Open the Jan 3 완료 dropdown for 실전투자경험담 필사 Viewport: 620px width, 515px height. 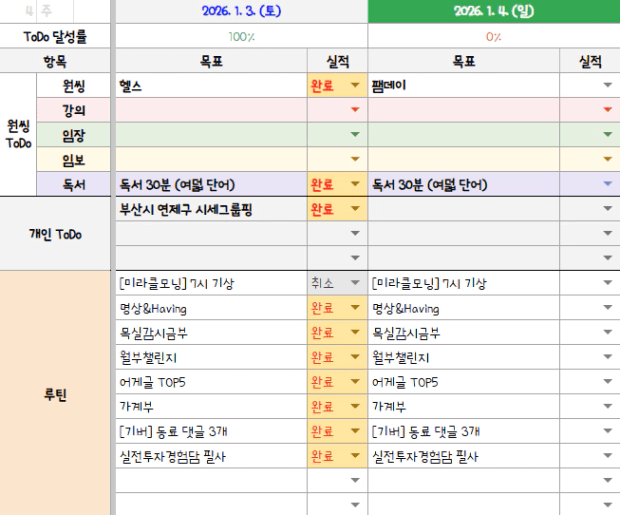point(355,455)
